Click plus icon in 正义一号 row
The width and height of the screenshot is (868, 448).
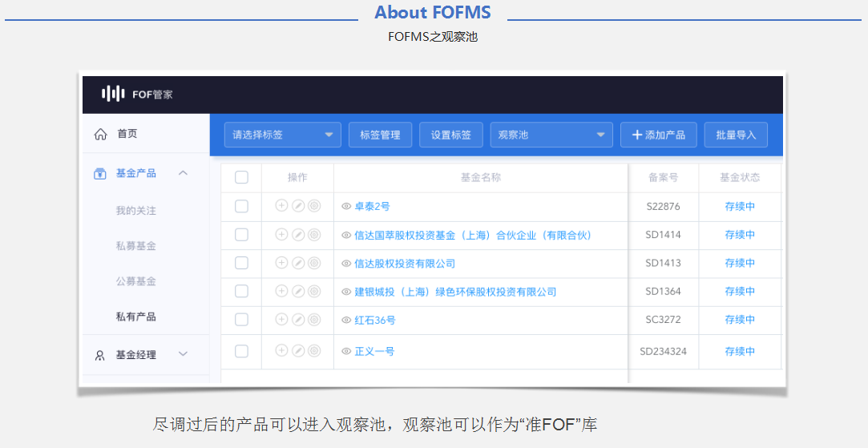tap(281, 350)
